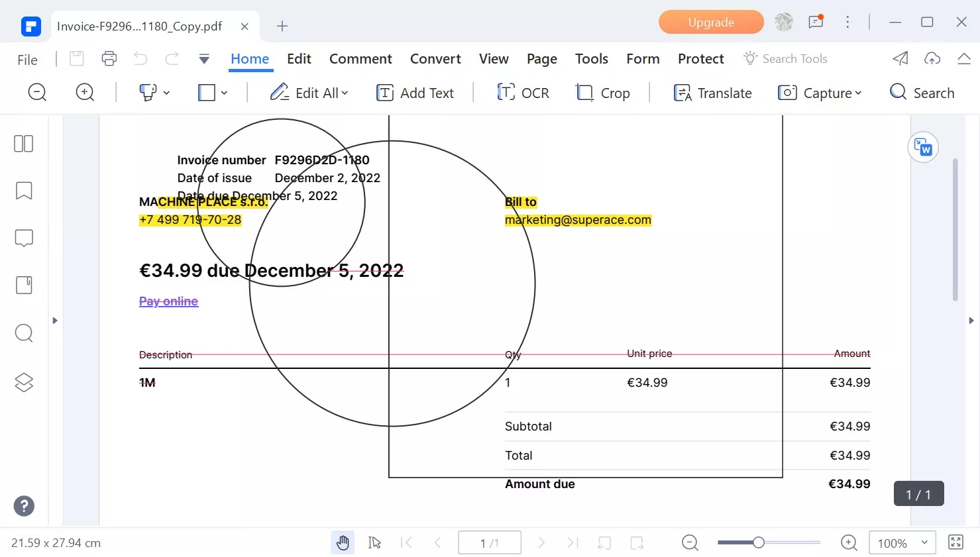980x557 pixels.
Task: Open the search panel in the left sidebar
Action: (24, 332)
